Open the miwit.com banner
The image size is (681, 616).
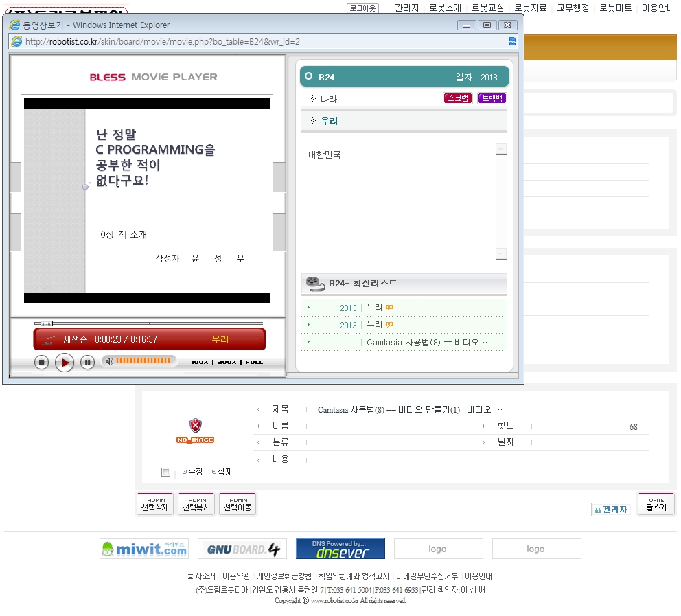pos(144,549)
